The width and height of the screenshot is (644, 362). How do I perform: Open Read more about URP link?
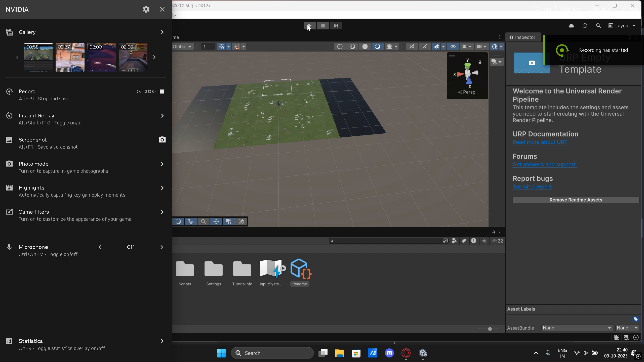pyautogui.click(x=540, y=142)
